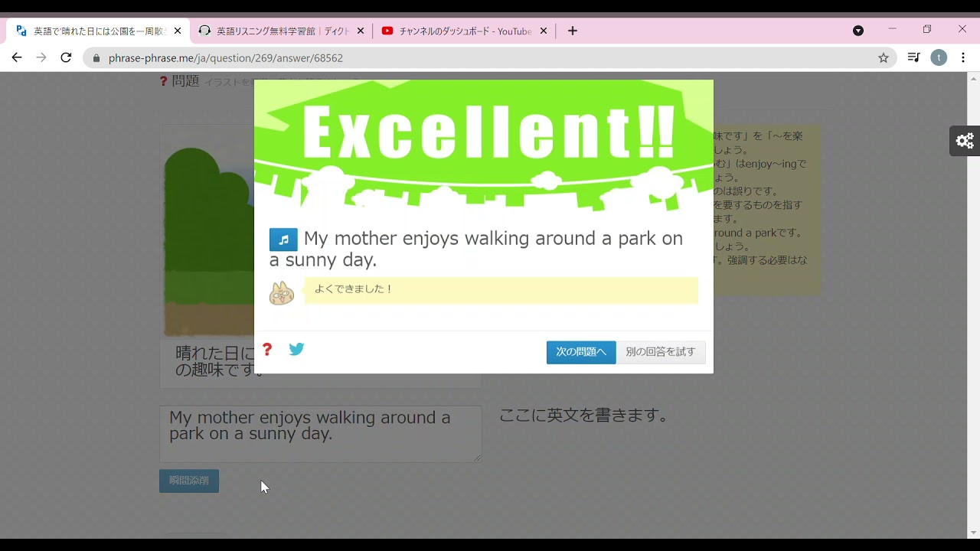Click the 別の回答を試す button

661,352
